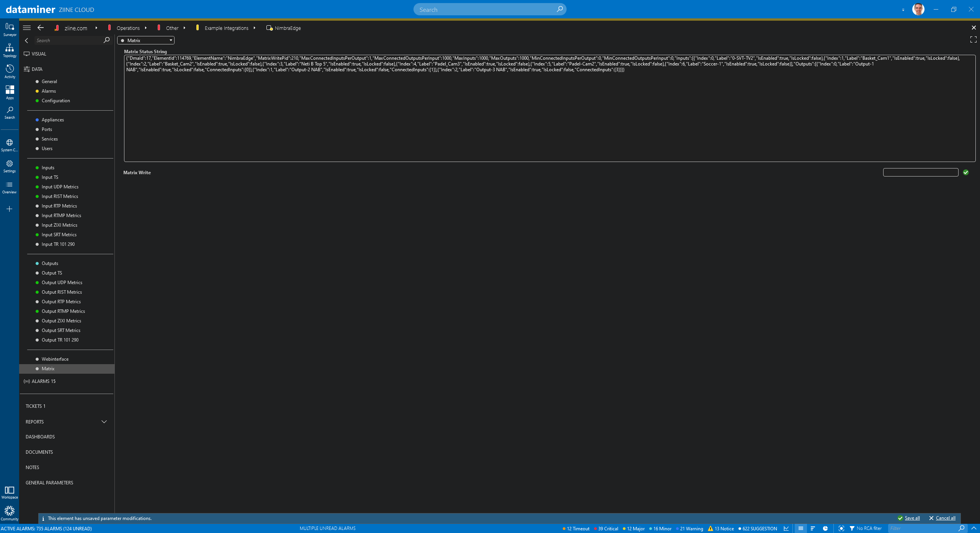
Task: Open the Activity history icon
Action: (x=10, y=72)
